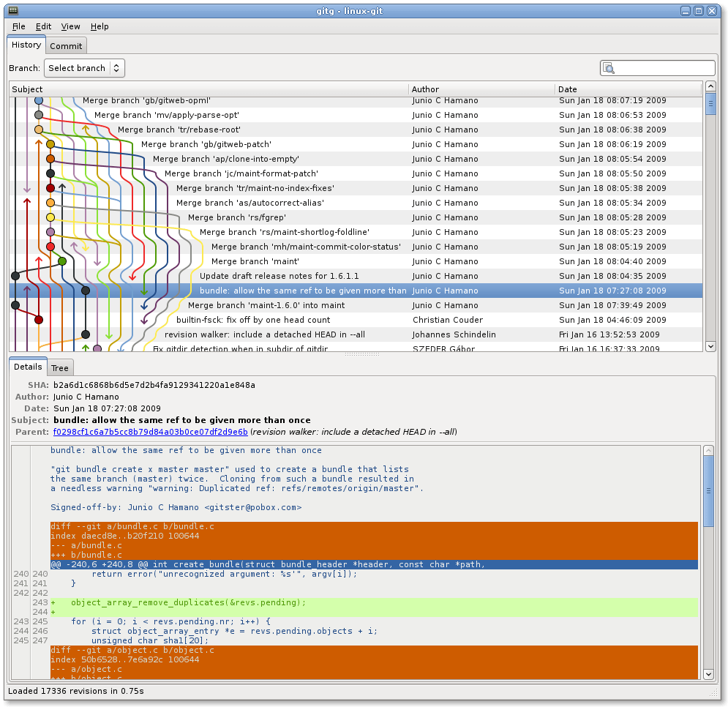The image size is (728, 707).
Task: Click scroll-up arrow of history list
Action: coord(710,86)
